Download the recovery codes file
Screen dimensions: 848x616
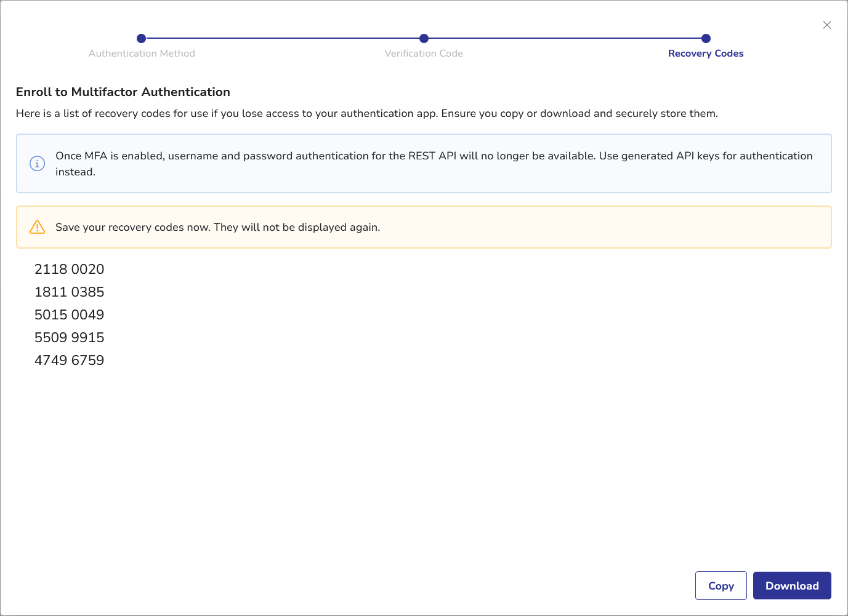[x=792, y=586]
